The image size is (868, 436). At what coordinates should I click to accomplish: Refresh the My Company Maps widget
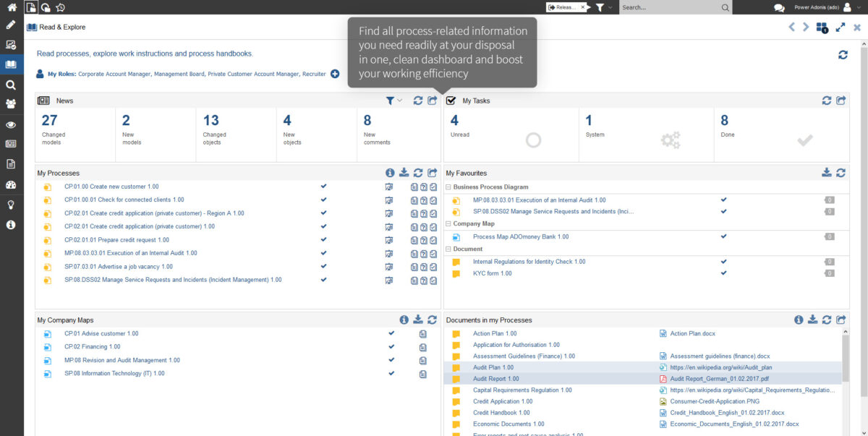(433, 320)
